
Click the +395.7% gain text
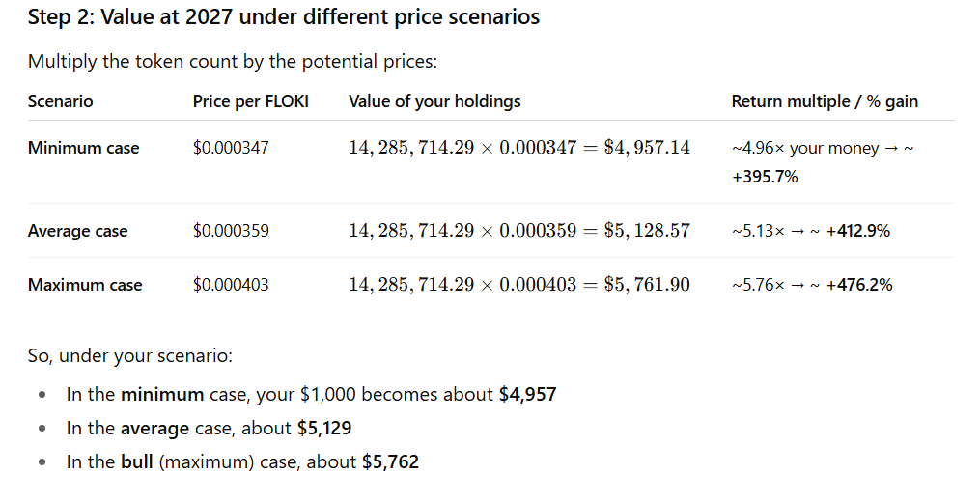[765, 177]
